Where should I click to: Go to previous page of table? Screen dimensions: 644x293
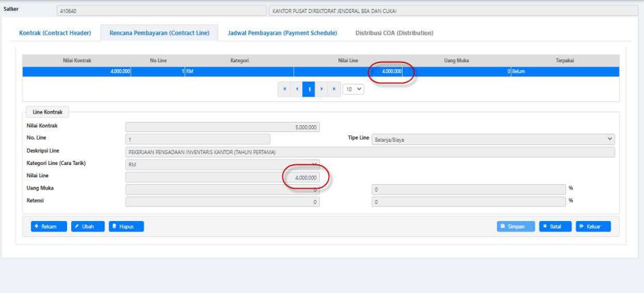click(297, 89)
